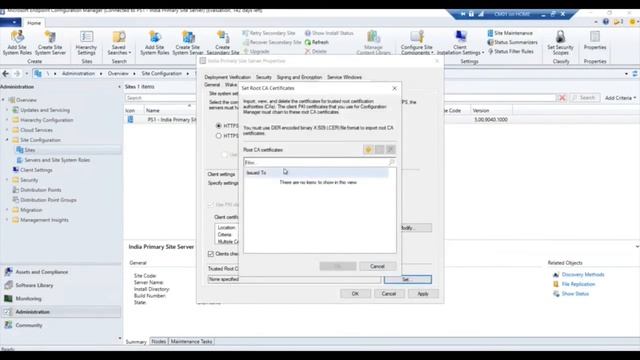The height and width of the screenshot is (360, 640).
Task: Select Distribution Point Groups node
Action: (44, 200)
